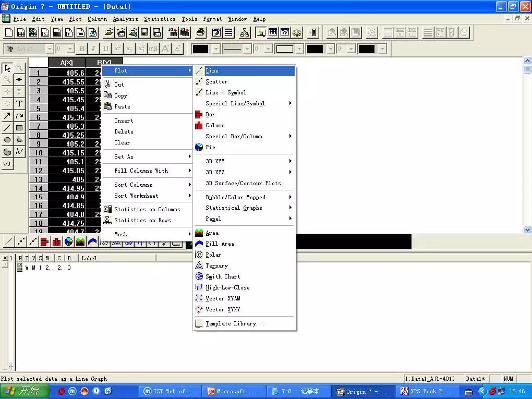Screen dimensions: 532x399
Task: Click Column plot icon on bottom toolbar
Action: tap(57, 241)
